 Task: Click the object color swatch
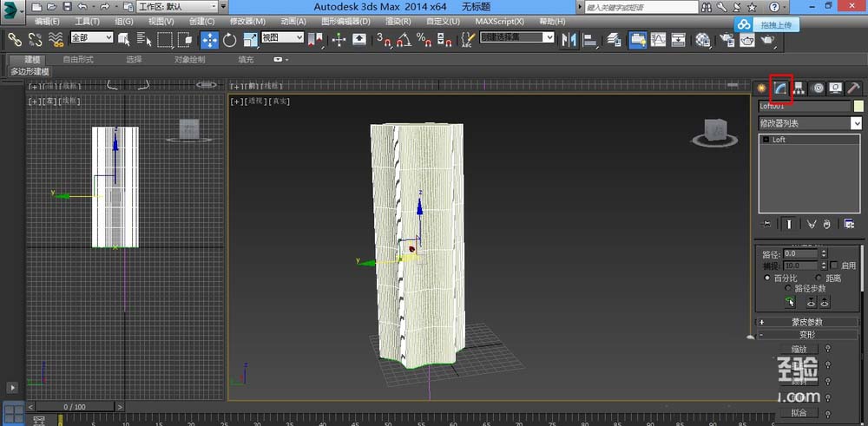858,106
